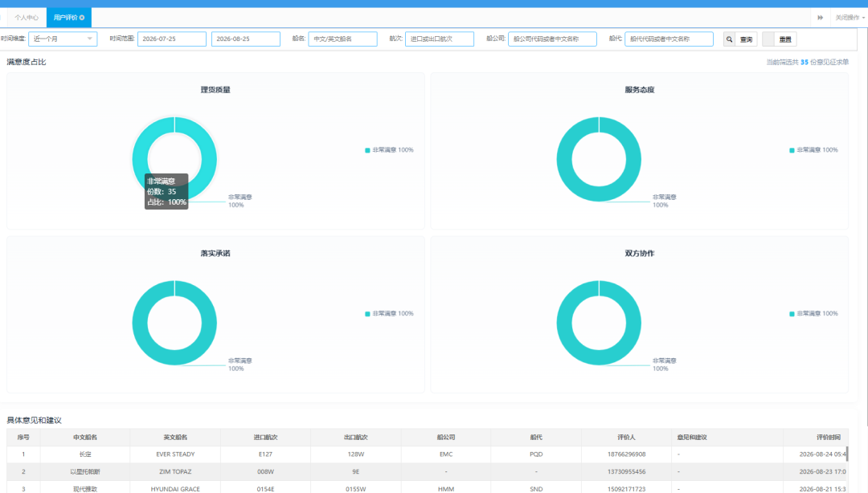Screen dimensions: 868x493
Task: Click the EMC company cell
Action: 445,454
